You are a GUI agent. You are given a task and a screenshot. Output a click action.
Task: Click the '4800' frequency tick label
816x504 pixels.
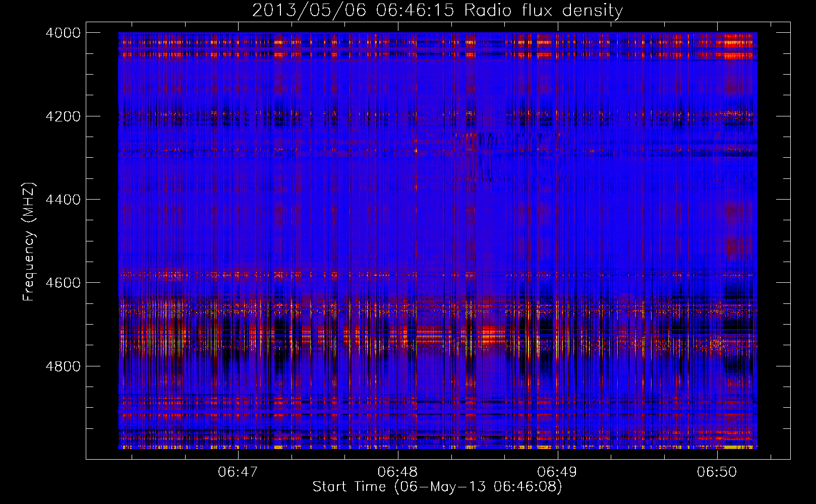point(63,366)
